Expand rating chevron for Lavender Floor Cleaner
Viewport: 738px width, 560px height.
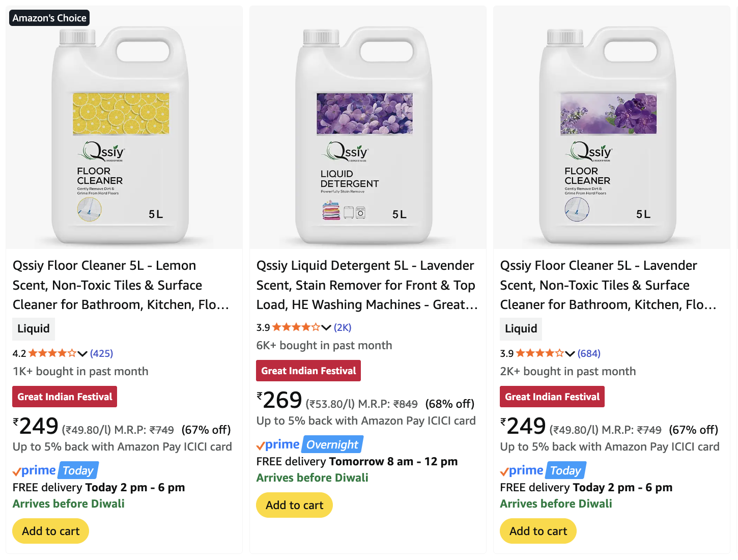pos(570,353)
